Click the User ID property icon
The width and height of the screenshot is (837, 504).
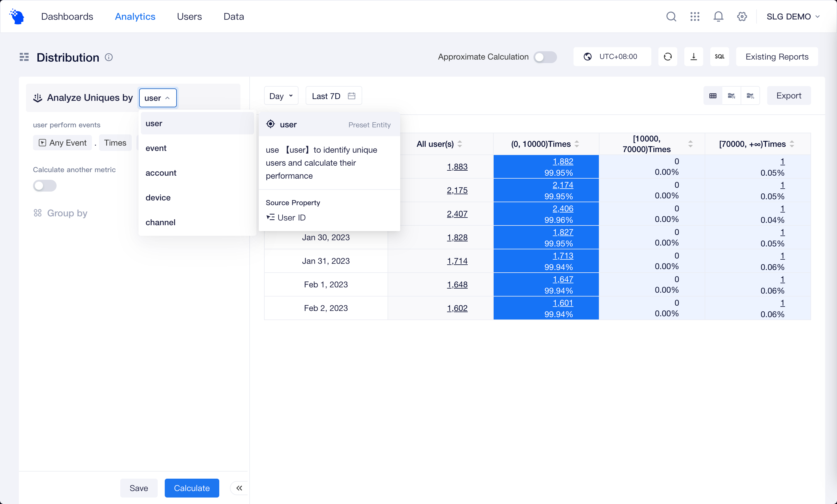point(271,217)
